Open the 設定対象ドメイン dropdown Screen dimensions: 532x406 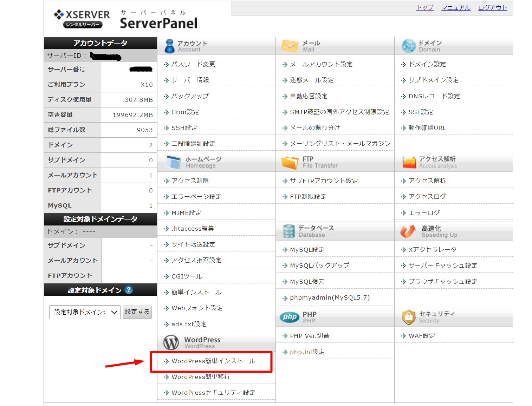[x=85, y=312]
